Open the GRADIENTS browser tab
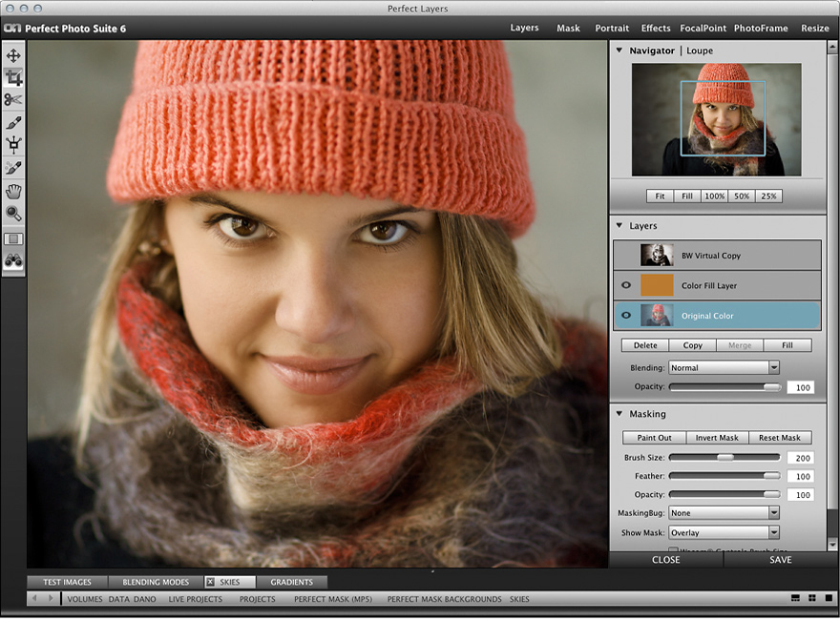This screenshot has width=840, height=620. (x=291, y=582)
